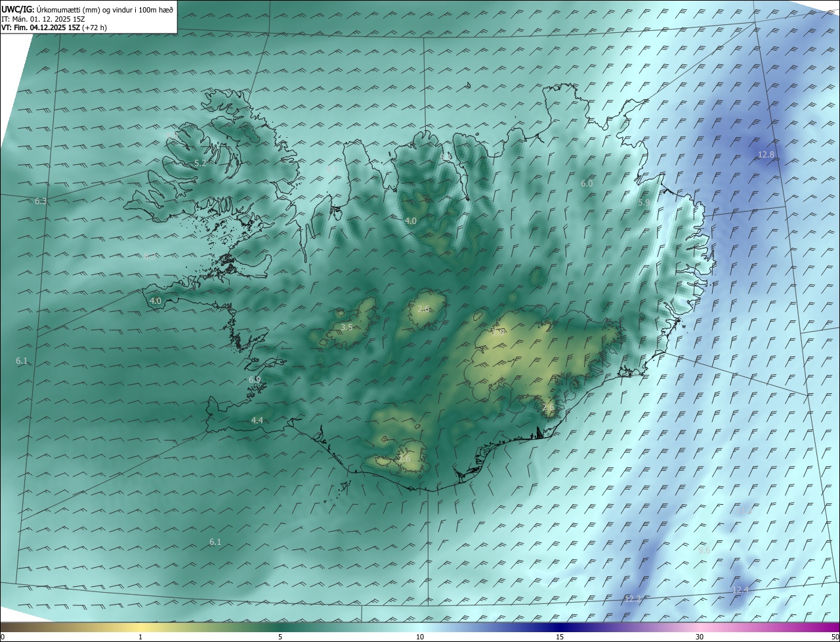Click the 12.4 value in the southeast corner
The image size is (840, 642).
pyautogui.click(x=740, y=590)
